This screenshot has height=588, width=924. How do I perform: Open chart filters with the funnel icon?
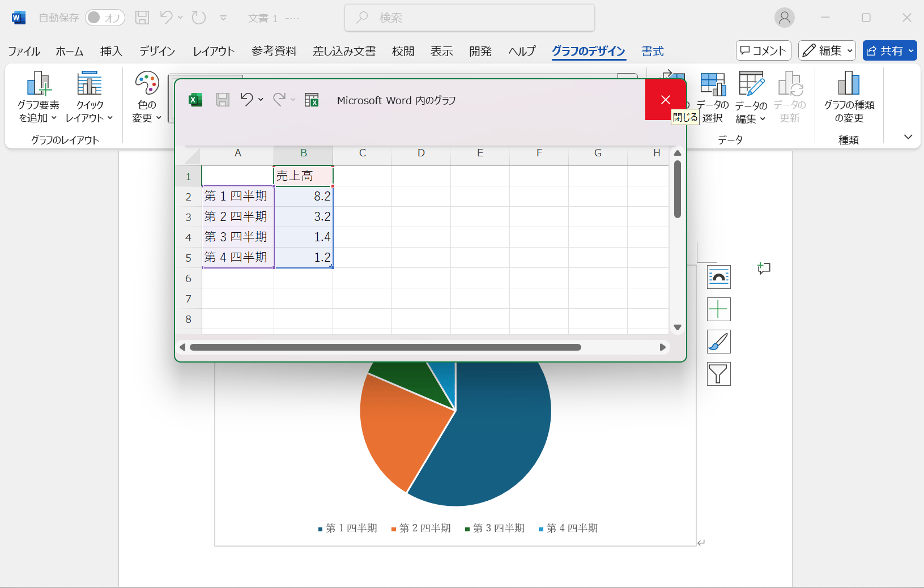[x=718, y=374]
